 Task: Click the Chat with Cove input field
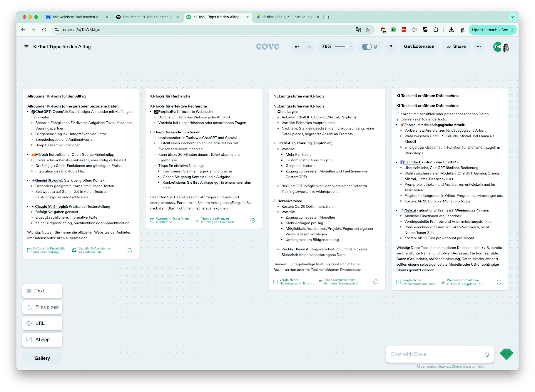(x=435, y=354)
